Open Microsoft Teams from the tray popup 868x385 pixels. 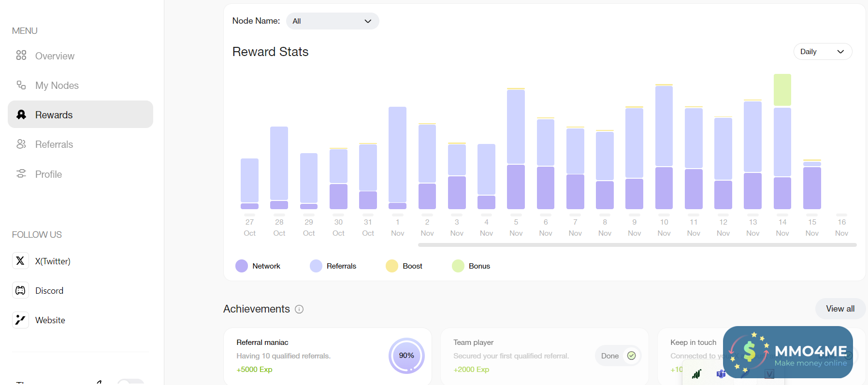click(721, 374)
